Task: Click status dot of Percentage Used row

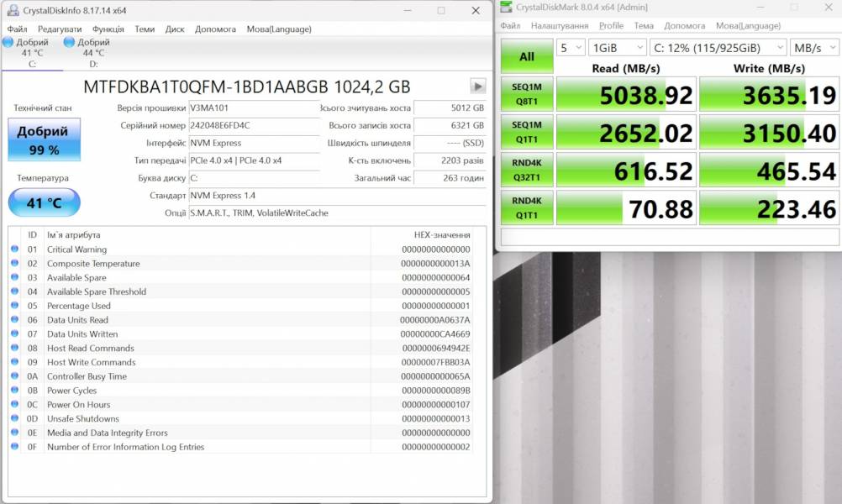Action: [x=14, y=306]
